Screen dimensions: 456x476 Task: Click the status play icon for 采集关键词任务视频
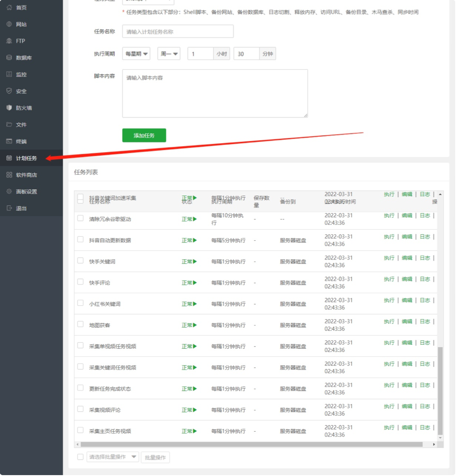[x=195, y=367]
